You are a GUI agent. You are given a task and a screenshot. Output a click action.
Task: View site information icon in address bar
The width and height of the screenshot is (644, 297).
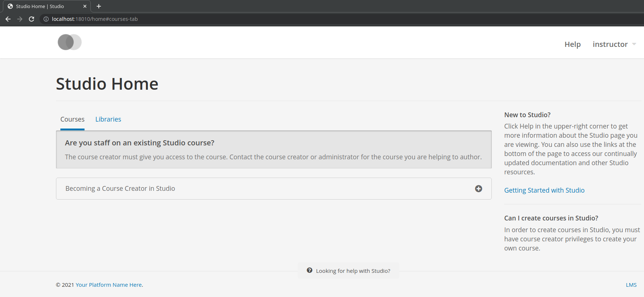tap(46, 19)
